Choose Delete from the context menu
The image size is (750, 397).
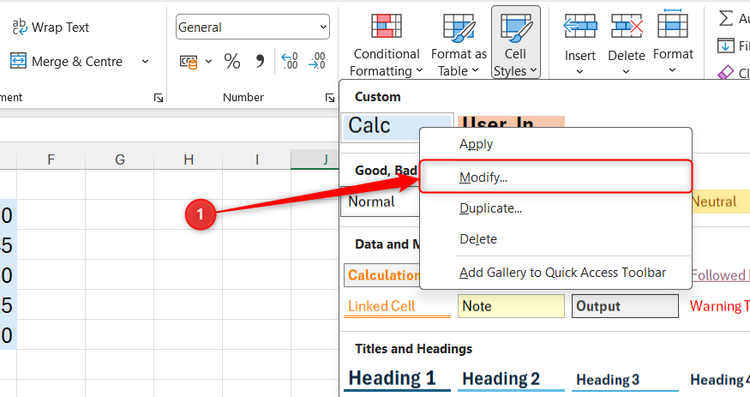pos(556,239)
